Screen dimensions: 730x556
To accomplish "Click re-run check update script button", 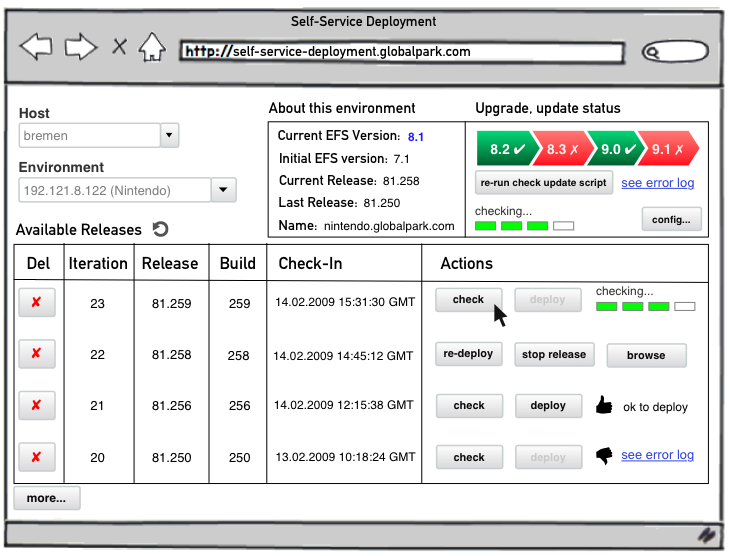I will (543, 183).
